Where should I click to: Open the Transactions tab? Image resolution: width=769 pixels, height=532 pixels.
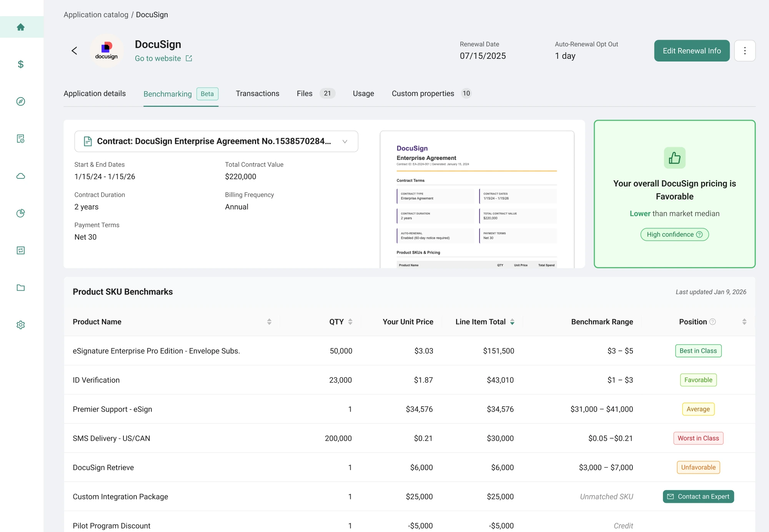click(x=258, y=93)
